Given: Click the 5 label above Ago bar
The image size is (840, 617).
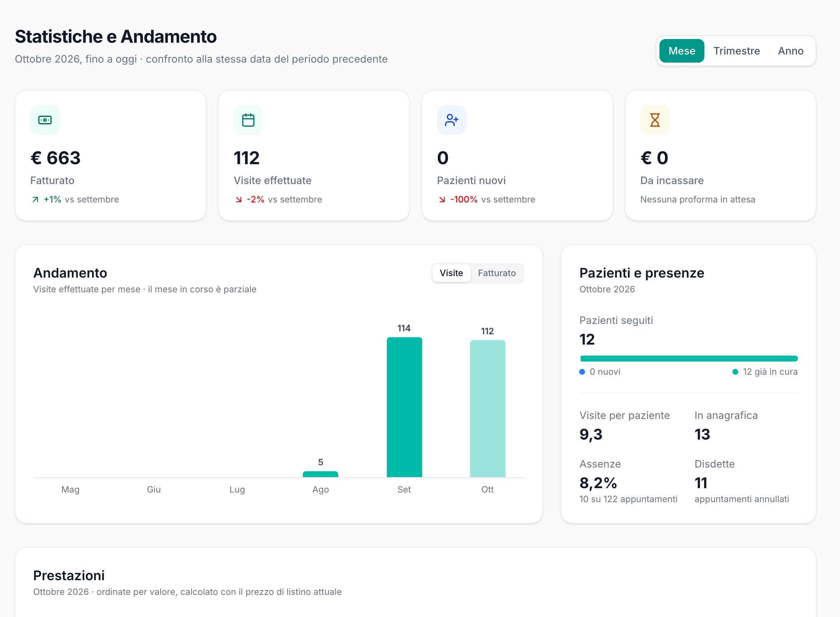Looking at the screenshot, I should pos(321,462).
